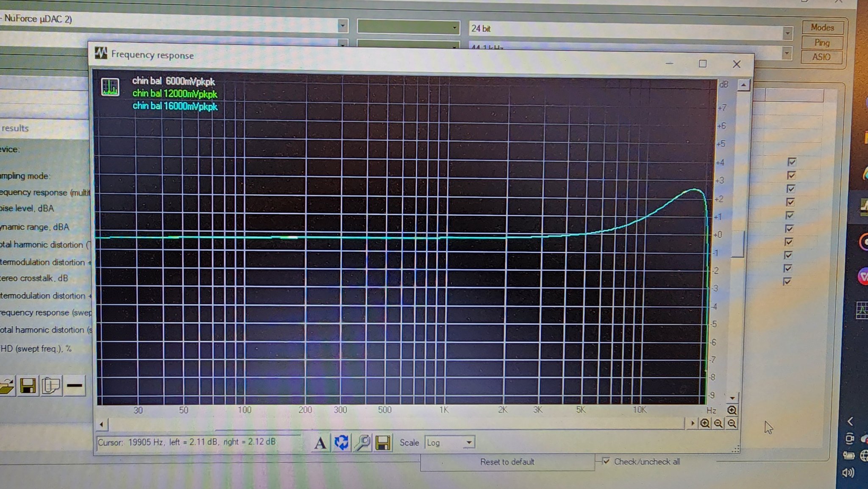
Task: Click the blue circular arrows swap icon
Action: 341,442
